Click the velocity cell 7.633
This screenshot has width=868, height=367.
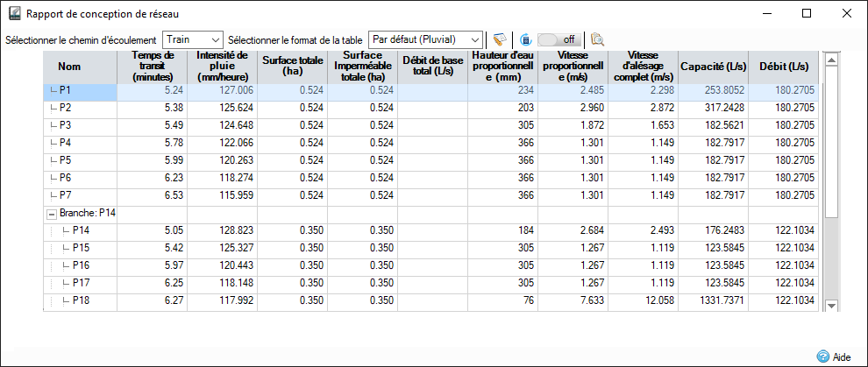[573, 300]
